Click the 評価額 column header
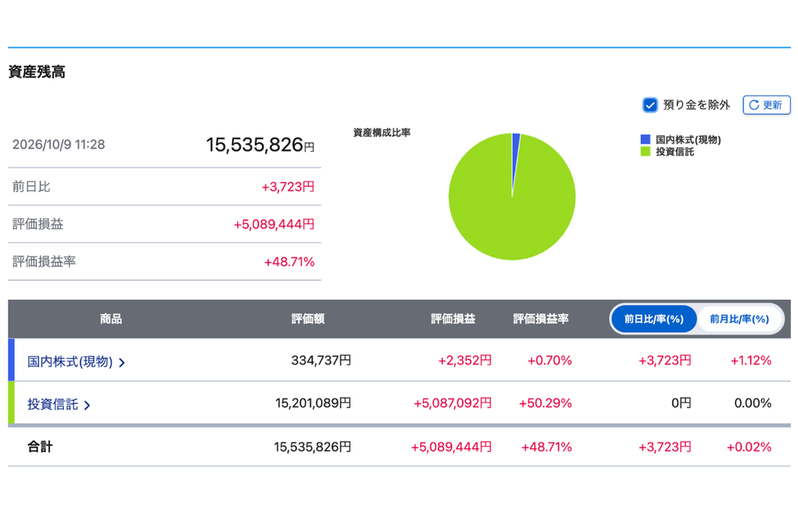This screenshot has height=532, width=798. [308, 319]
